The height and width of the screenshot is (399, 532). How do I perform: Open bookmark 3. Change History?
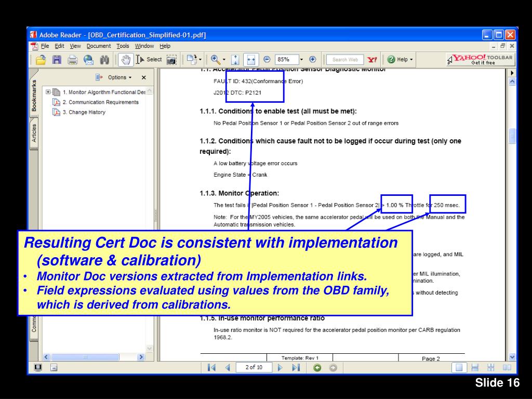(x=84, y=112)
